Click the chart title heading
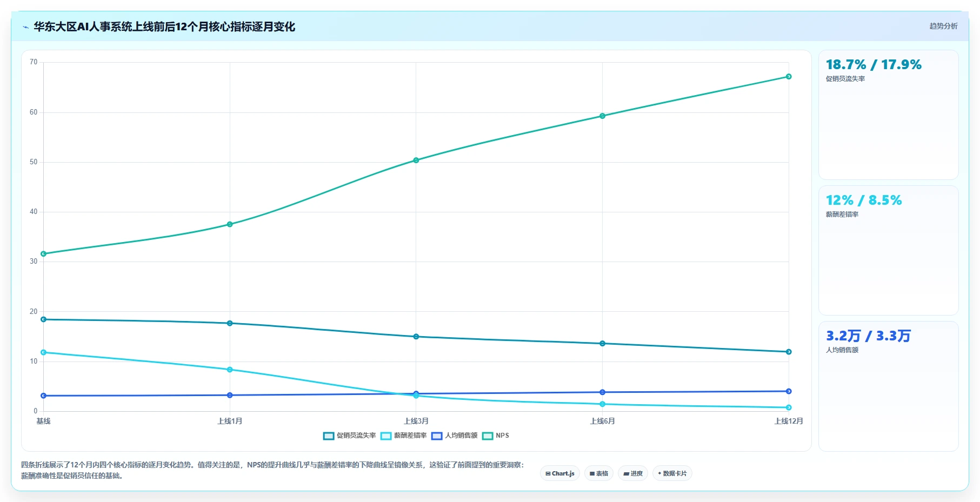 coord(164,26)
